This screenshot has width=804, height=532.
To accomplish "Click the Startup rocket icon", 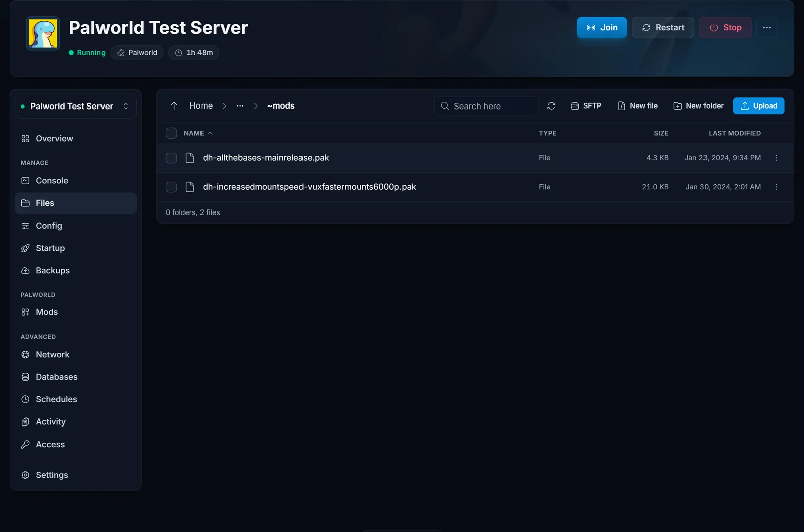I will (25, 248).
